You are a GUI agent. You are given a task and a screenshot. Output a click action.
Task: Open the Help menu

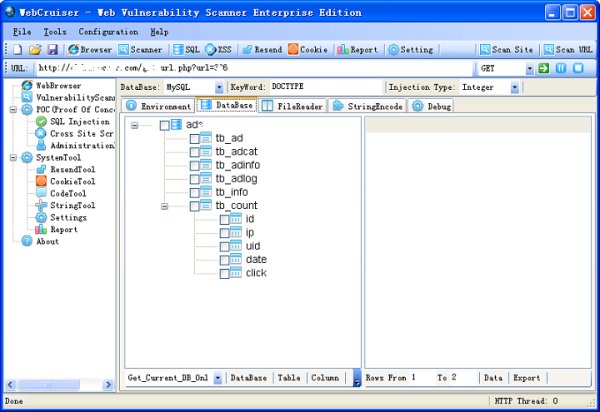(159, 32)
